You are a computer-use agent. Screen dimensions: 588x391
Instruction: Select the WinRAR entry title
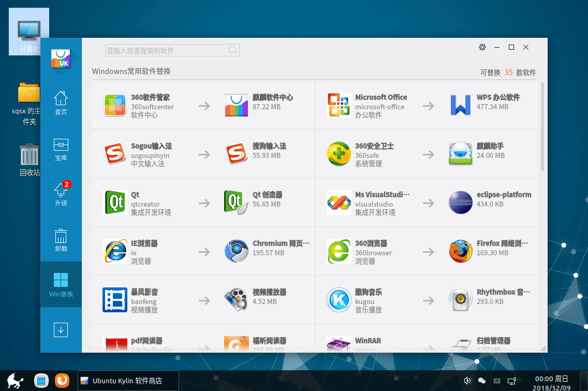tap(368, 341)
